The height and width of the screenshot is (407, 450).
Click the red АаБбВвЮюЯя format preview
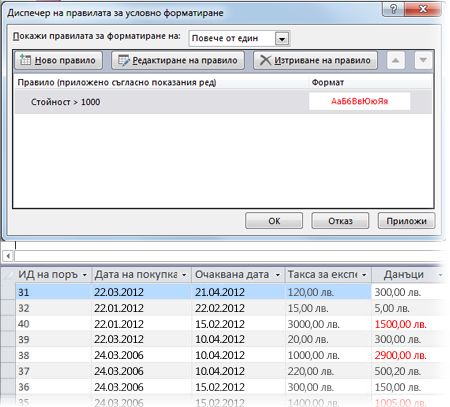click(x=359, y=101)
